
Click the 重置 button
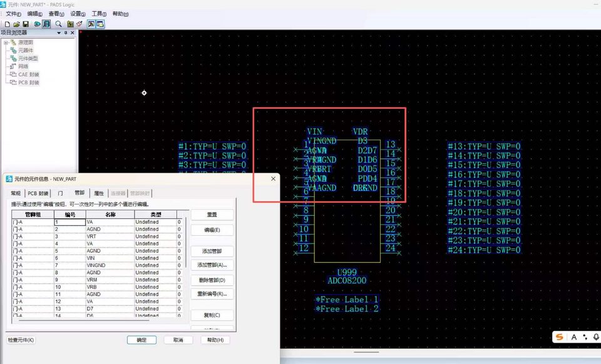pyautogui.click(x=212, y=215)
